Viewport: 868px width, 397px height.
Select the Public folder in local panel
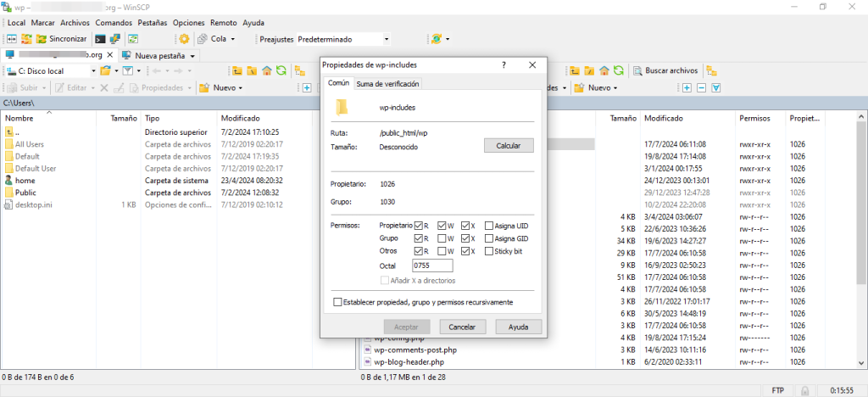(x=25, y=193)
